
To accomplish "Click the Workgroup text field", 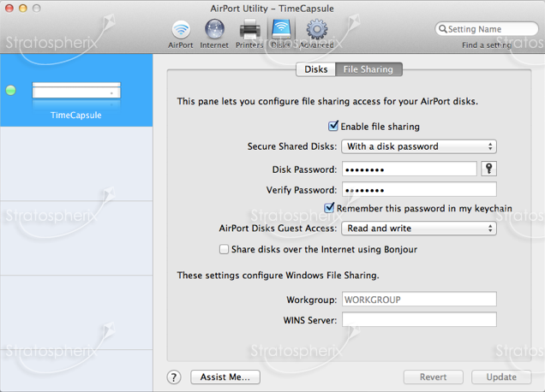I will point(419,300).
